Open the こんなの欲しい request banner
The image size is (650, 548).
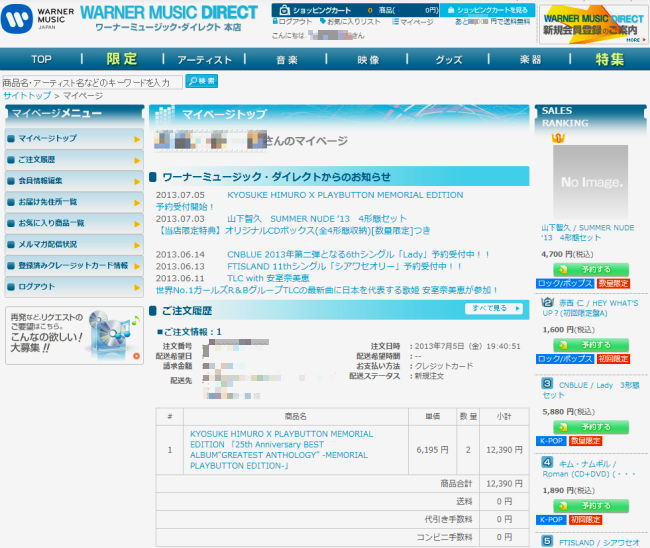click(x=75, y=336)
